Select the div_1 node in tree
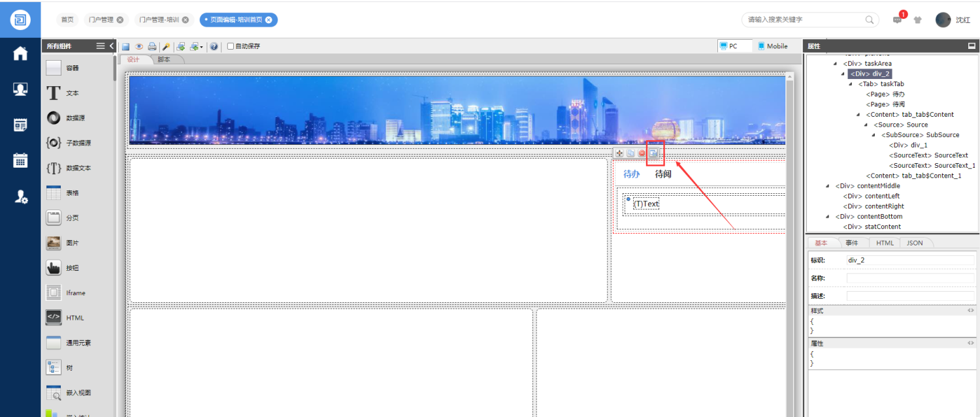This screenshot has width=980, height=417. pos(908,145)
